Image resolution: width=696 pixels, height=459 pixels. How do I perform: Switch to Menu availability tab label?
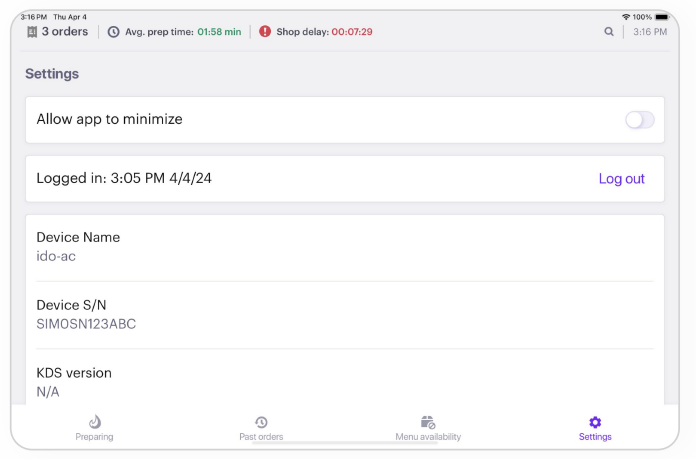428,437
